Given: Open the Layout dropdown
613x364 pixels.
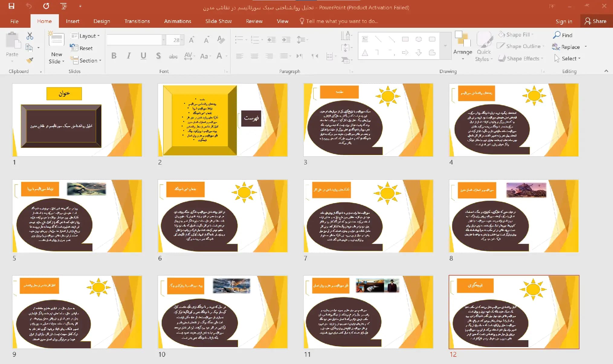Looking at the screenshot, I should click(85, 36).
